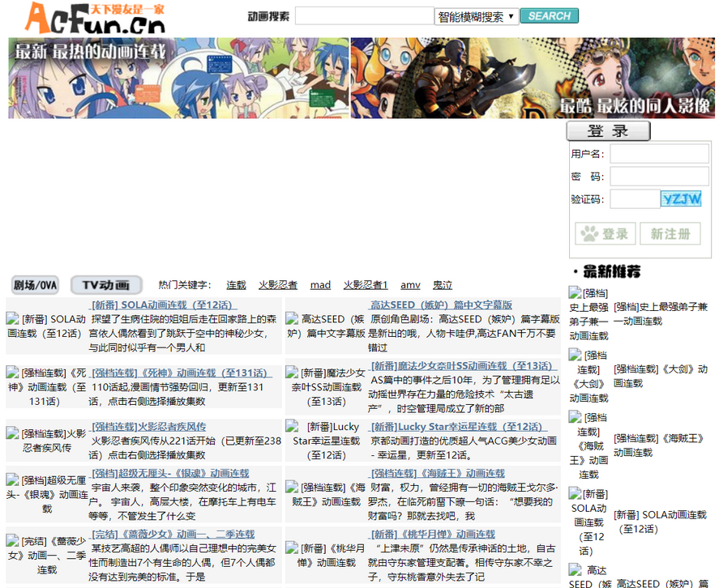
Task: Click the 《海贼王》thumbnail in 最新推荐
Action: 588,445
